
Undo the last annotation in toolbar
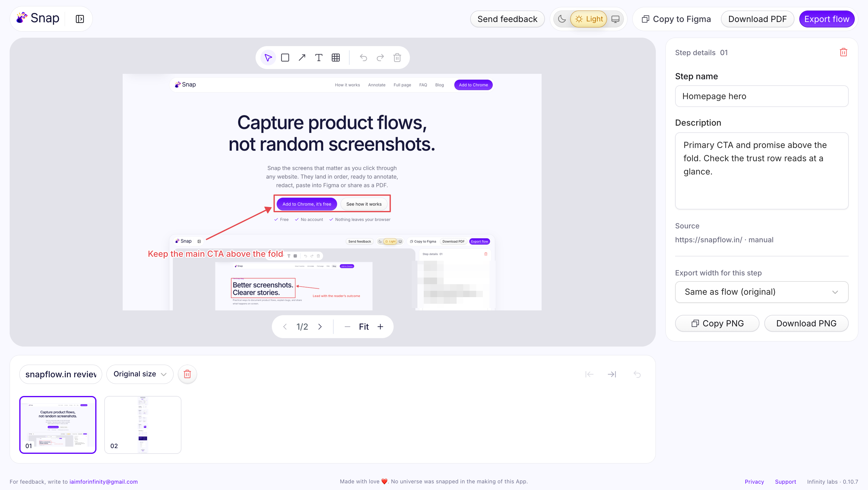click(363, 58)
